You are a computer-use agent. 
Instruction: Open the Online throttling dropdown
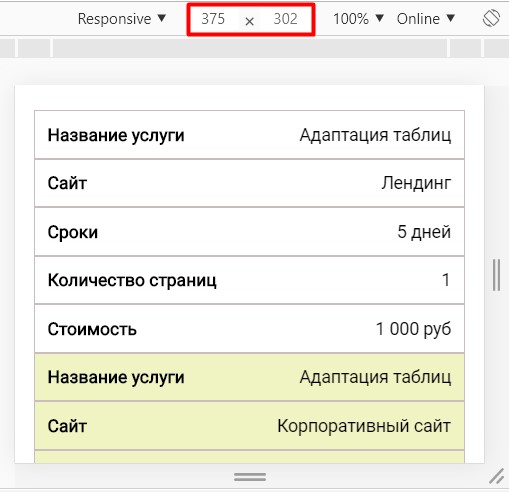(426, 19)
